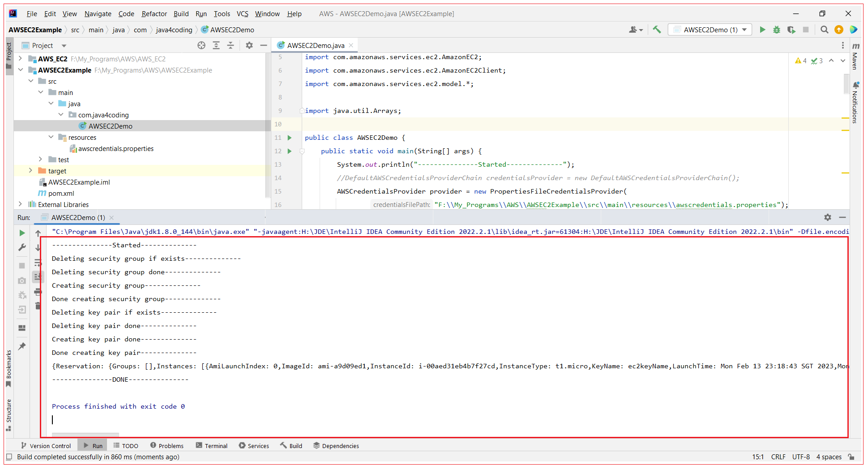Print the Run console output
868x470 pixels.
pos(38,292)
